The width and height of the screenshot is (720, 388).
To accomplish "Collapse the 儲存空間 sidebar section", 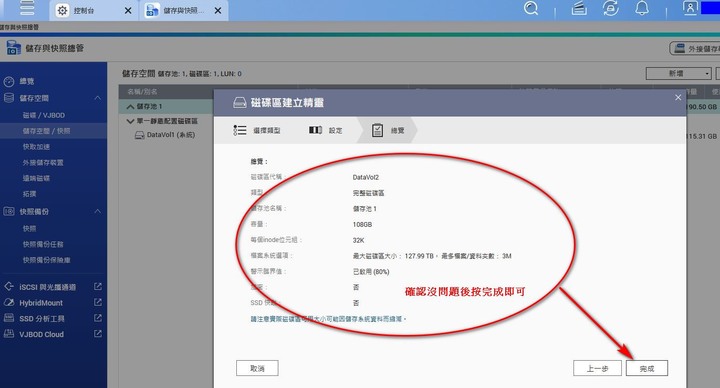I will pos(97,98).
